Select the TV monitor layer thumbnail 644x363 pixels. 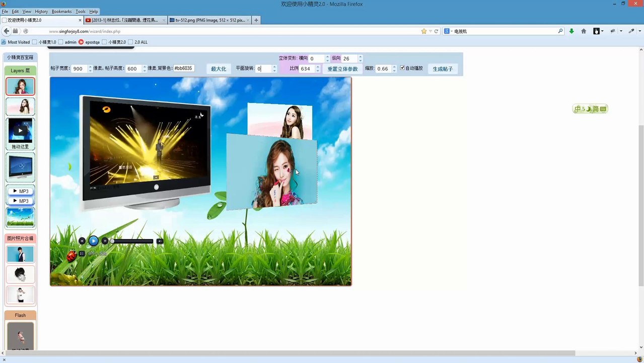(x=21, y=167)
